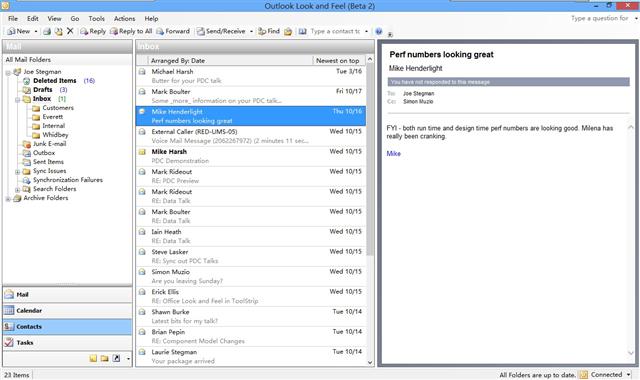Open the Go menu
Viewport: 640px width, 380px height.
point(75,18)
